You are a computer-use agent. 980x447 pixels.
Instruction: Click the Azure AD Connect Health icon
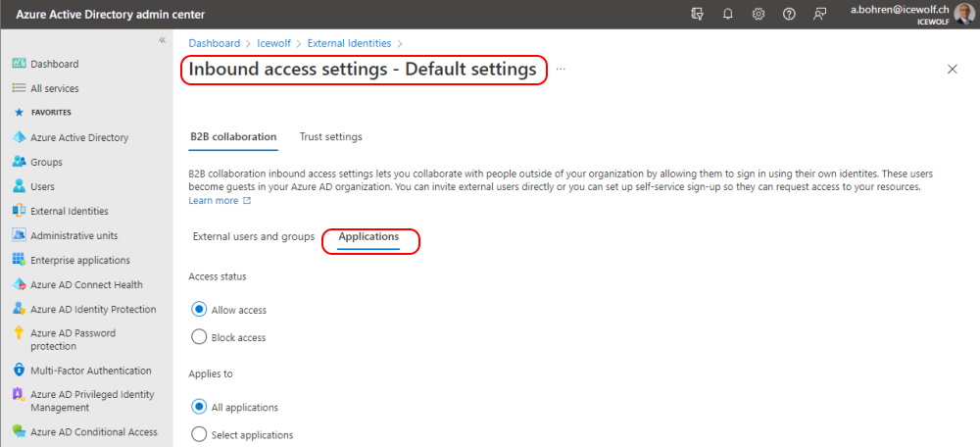click(19, 284)
